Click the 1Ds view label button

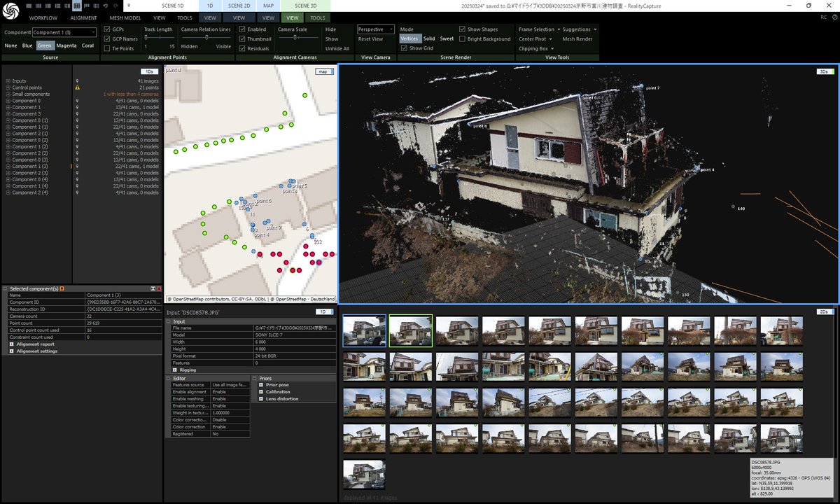point(148,71)
